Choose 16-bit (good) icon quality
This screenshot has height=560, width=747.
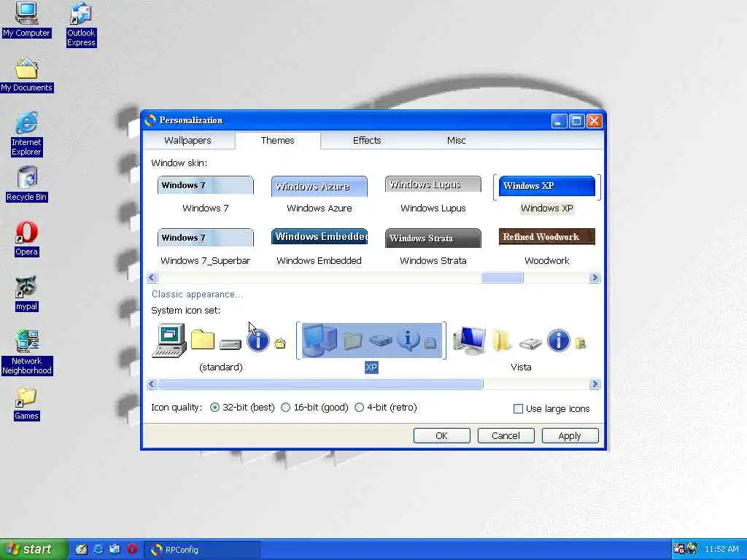[x=314, y=408]
